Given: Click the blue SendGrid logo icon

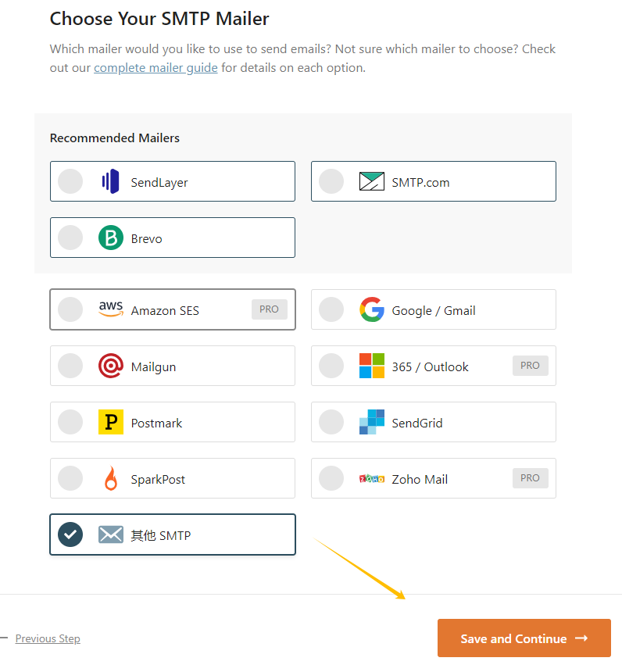Looking at the screenshot, I should pos(371,422).
